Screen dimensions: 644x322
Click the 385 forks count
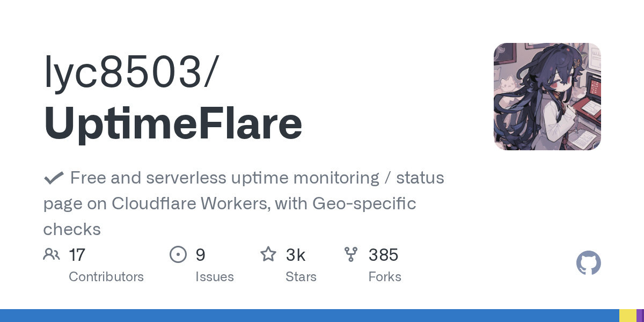click(383, 255)
